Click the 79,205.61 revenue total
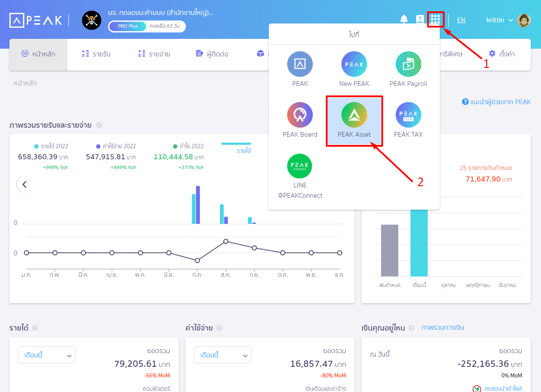The width and height of the screenshot is (541, 392). click(x=135, y=364)
